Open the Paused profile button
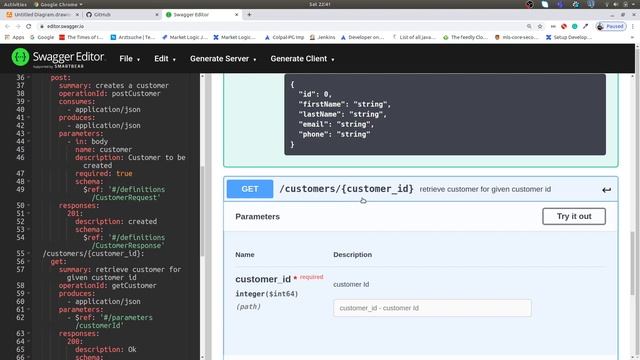Image resolution: width=640 pixels, height=360 pixels. pos(611,26)
